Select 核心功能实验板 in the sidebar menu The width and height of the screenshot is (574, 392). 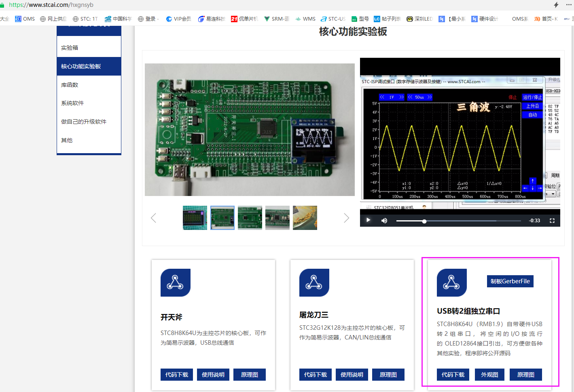tap(89, 66)
